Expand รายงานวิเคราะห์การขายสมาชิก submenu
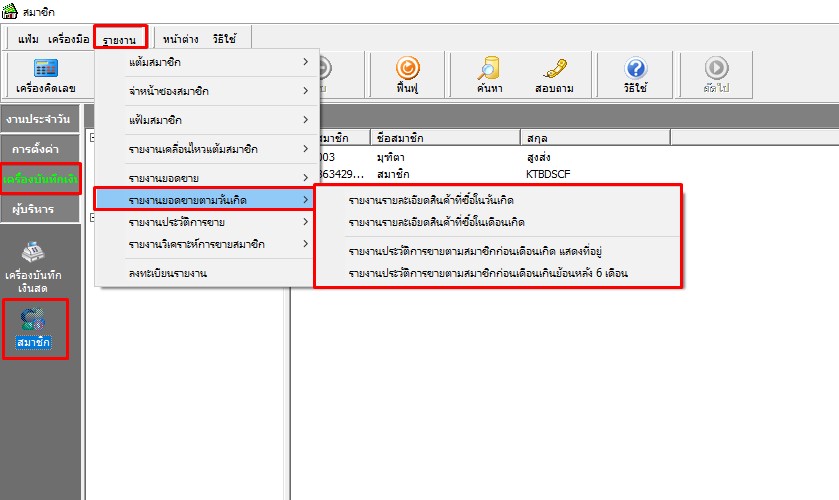 206,243
